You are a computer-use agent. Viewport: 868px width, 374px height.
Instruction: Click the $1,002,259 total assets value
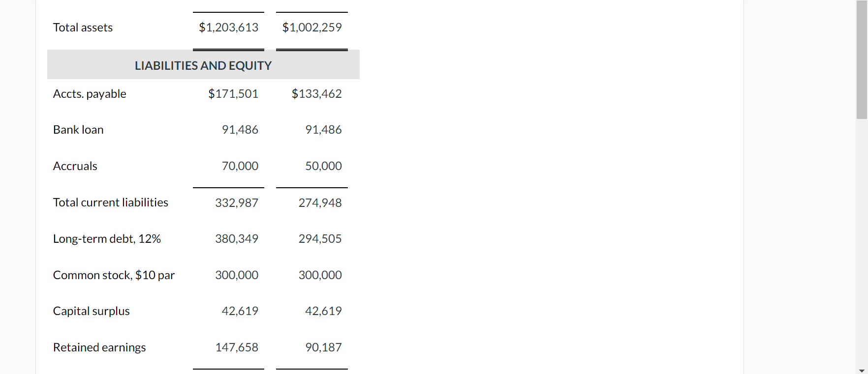[312, 28]
